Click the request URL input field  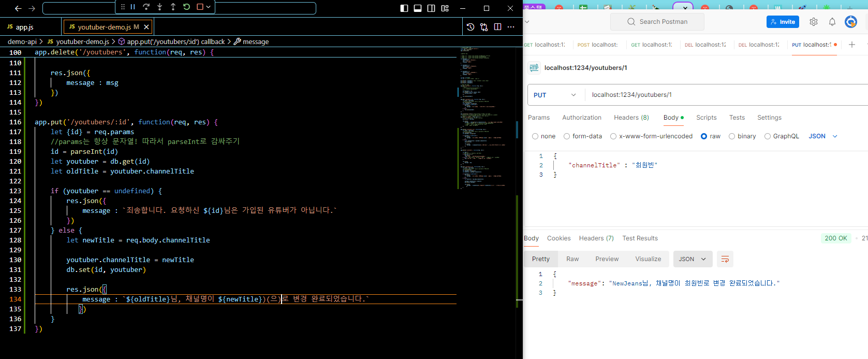[727, 95]
